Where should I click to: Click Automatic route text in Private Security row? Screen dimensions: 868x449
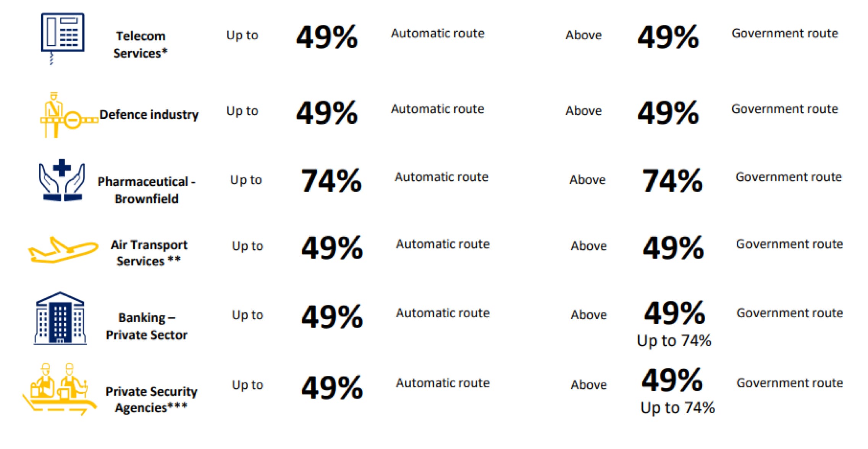tap(443, 383)
